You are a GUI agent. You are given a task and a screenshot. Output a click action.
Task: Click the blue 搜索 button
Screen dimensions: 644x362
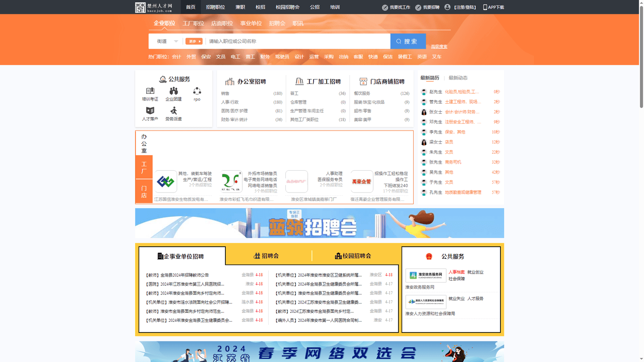click(x=408, y=41)
